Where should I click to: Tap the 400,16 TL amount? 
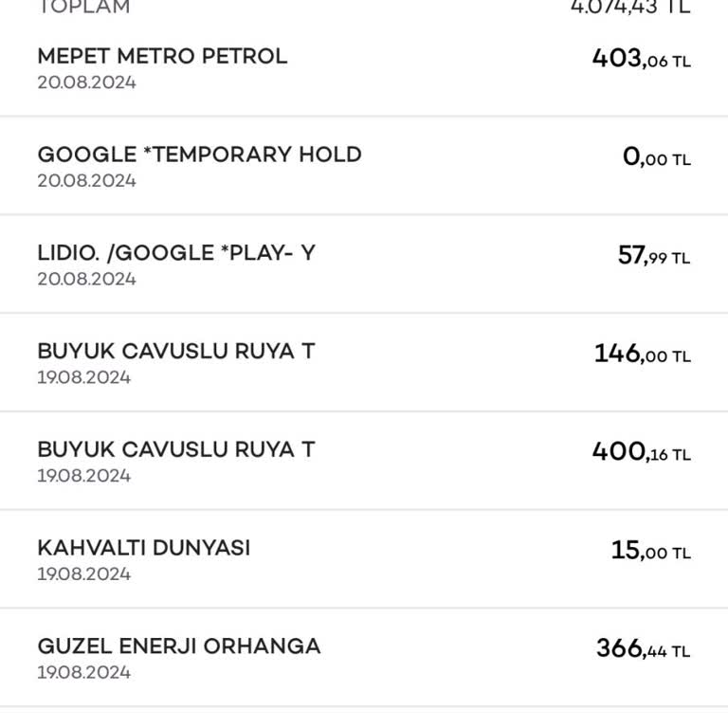pos(641,452)
